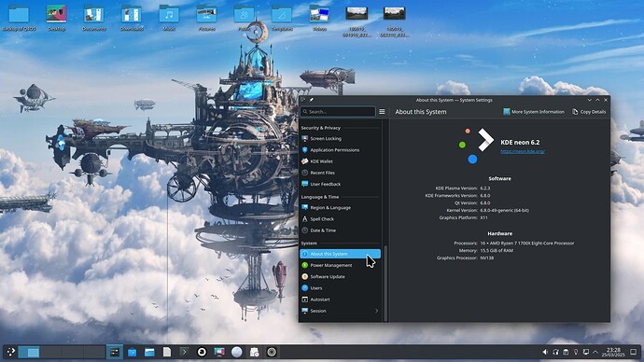Open the hamburger menu beside search
This screenshot has height=362, width=644.
(382, 112)
